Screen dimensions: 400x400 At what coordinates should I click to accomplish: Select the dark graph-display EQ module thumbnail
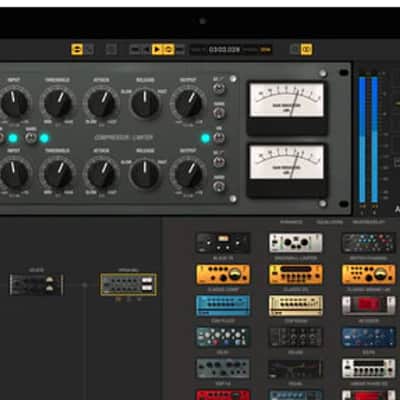pos(296,369)
